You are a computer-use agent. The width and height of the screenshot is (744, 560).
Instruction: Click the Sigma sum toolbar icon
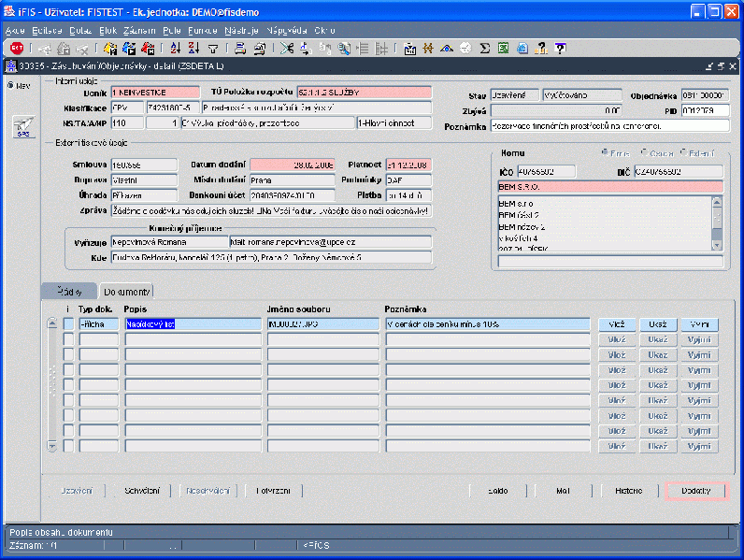485,48
